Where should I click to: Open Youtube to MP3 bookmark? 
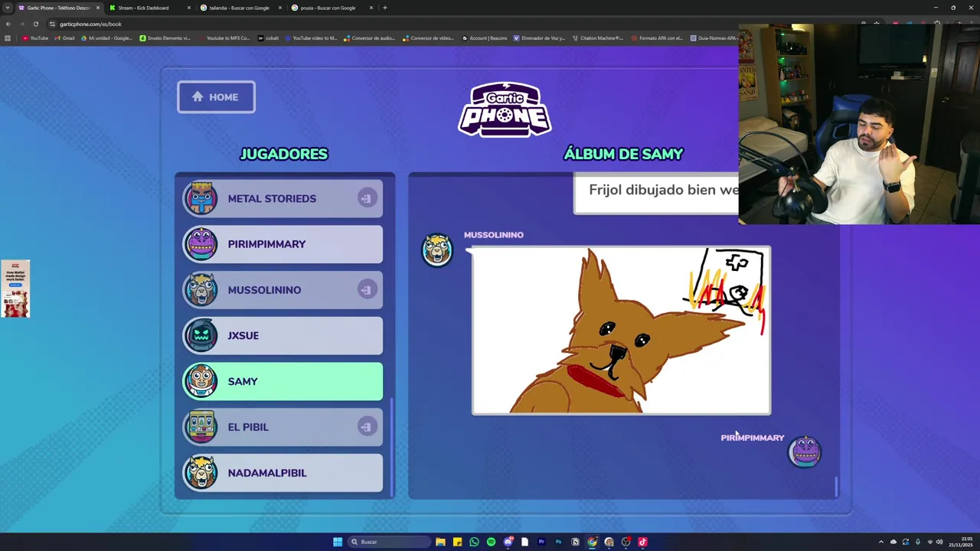pos(224,38)
